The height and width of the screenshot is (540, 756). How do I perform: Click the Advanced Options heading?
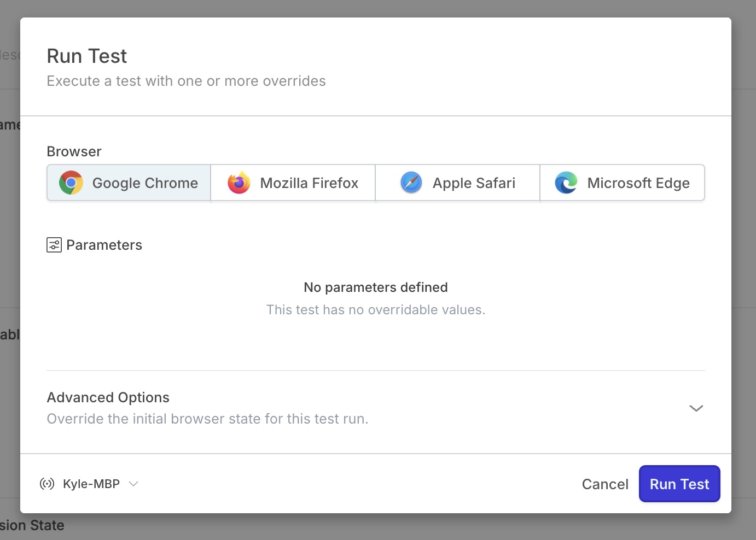pyautogui.click(x=108, y=397)
